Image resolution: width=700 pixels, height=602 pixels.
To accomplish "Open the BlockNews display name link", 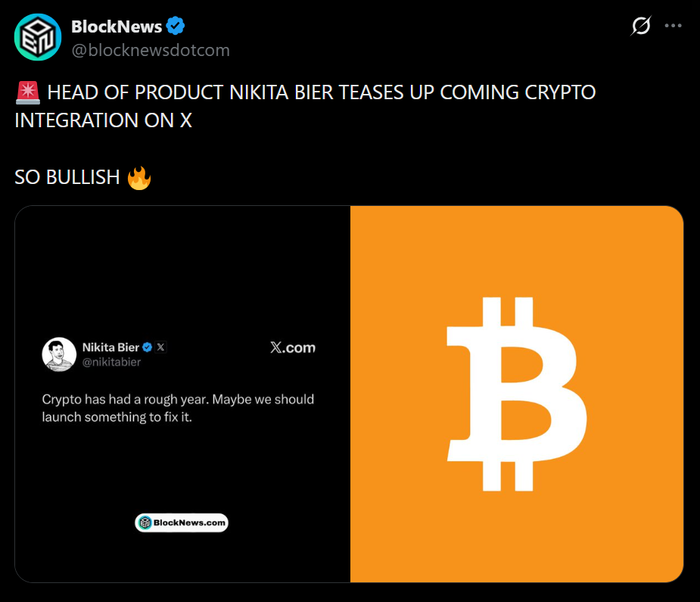I will tap(117, 27).
